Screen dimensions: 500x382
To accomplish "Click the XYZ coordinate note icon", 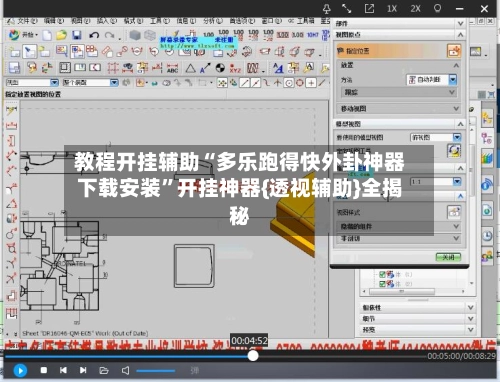I will pyautogui.click(x=235, y=68).
